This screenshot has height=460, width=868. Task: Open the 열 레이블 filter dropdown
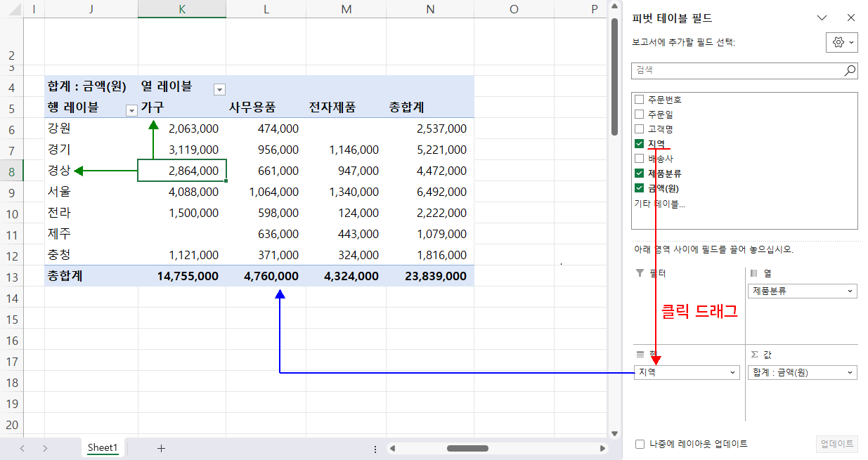point(219,89)
